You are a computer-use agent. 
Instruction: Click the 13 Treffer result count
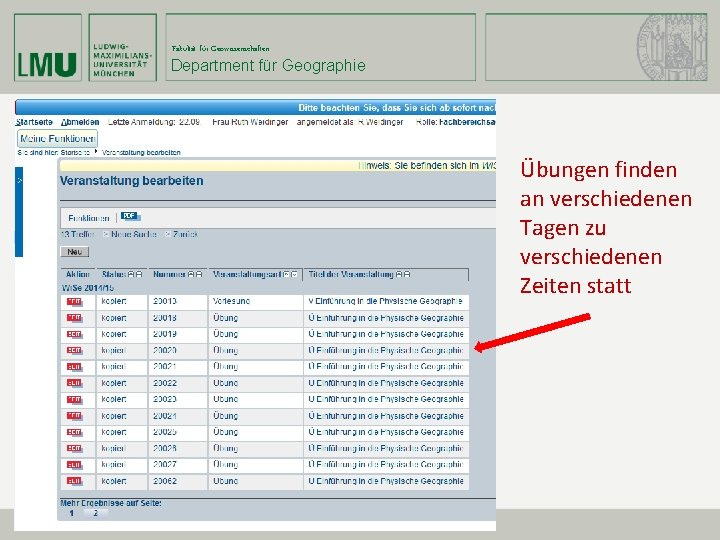coord(77,234)
